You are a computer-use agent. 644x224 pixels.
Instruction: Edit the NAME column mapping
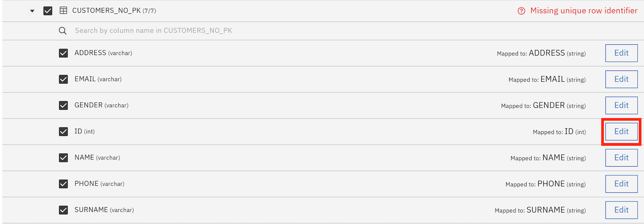(x=622, y=158)
